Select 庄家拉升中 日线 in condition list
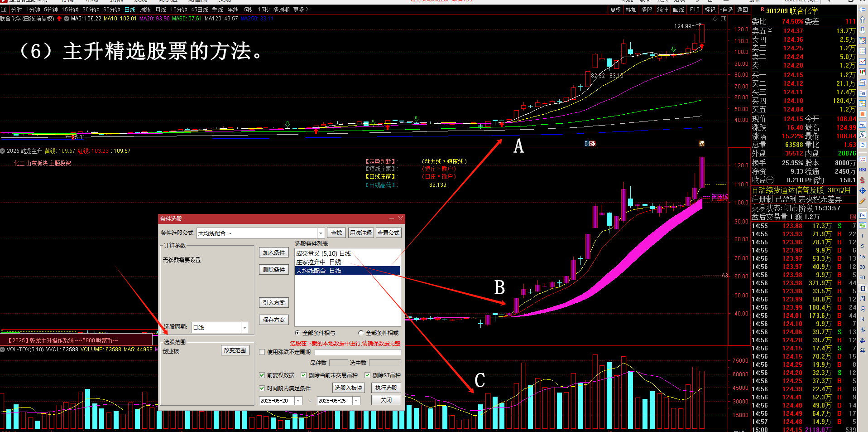The width and height of the screenshot is (868, 432). 347,262
